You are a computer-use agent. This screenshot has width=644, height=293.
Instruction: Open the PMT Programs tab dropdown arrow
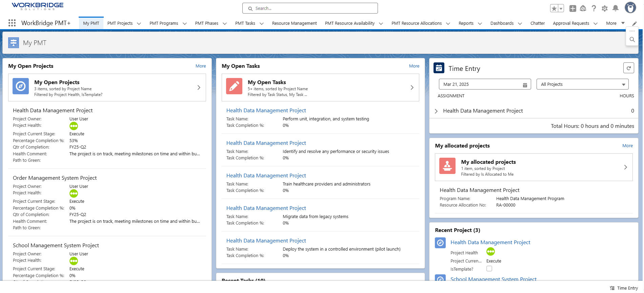click(185, 23)
